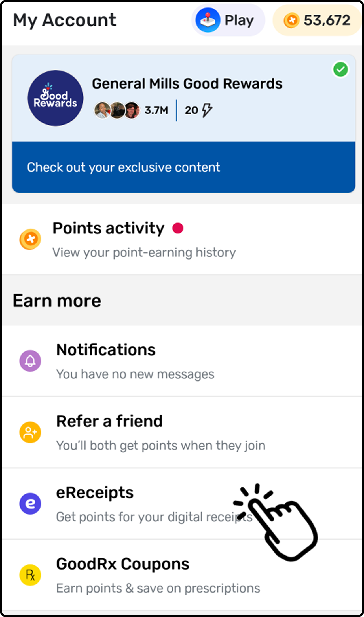Open the Good Rewards round logo
364x617 pixels.
pos(56,98)
